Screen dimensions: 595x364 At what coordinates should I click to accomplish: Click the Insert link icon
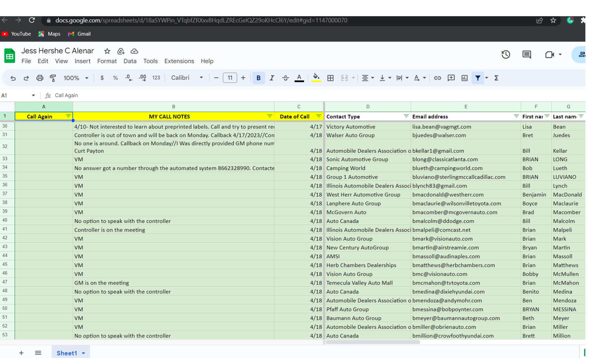(438, 78)
